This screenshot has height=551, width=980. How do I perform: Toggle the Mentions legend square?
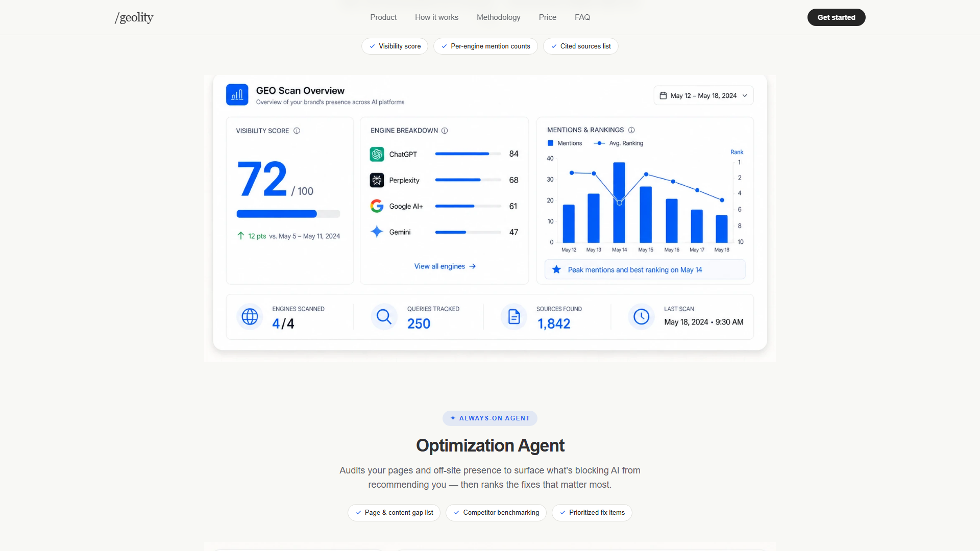click(550, 143)
